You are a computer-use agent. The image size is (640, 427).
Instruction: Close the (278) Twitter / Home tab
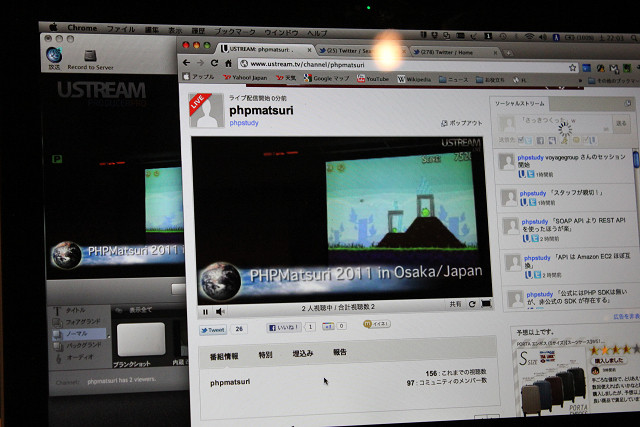[495, 53]
